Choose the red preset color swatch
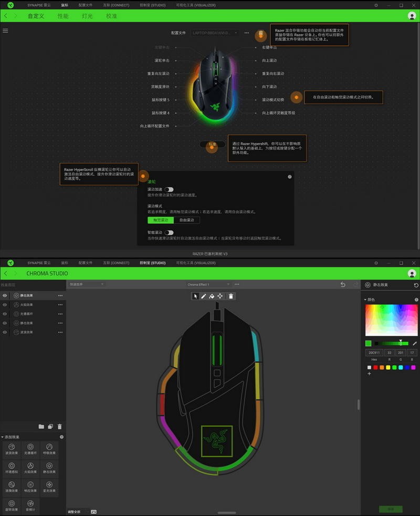Image resolution: width=420 pixels, height=516 pixels. click(375, 367)
